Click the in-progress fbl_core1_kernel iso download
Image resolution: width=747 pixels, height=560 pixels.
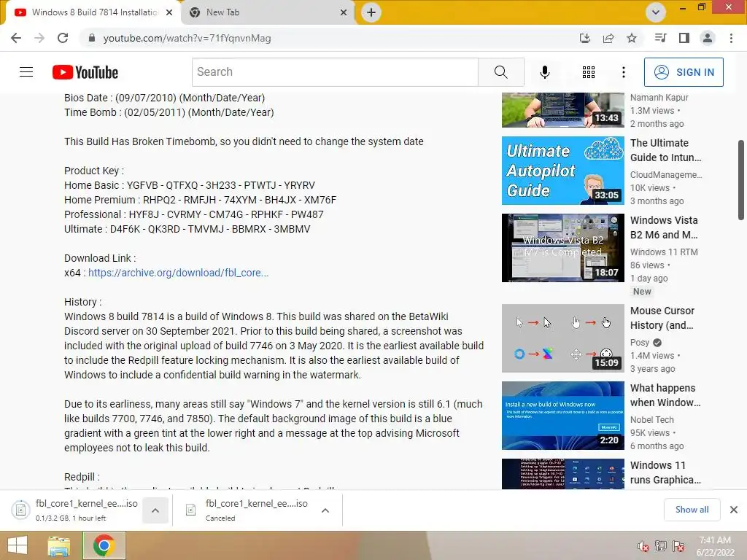[76, 510]
